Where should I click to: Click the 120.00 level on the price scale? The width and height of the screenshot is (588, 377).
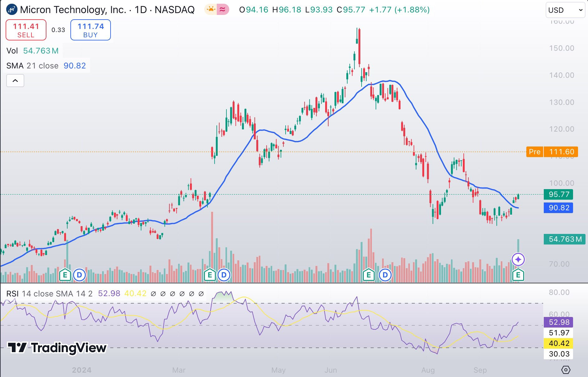(x=562, y=129)
